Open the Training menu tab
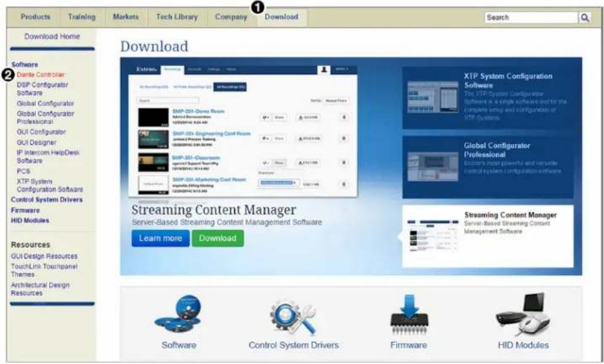The width and height of the screenshot is (604, 364). point(82,17)
